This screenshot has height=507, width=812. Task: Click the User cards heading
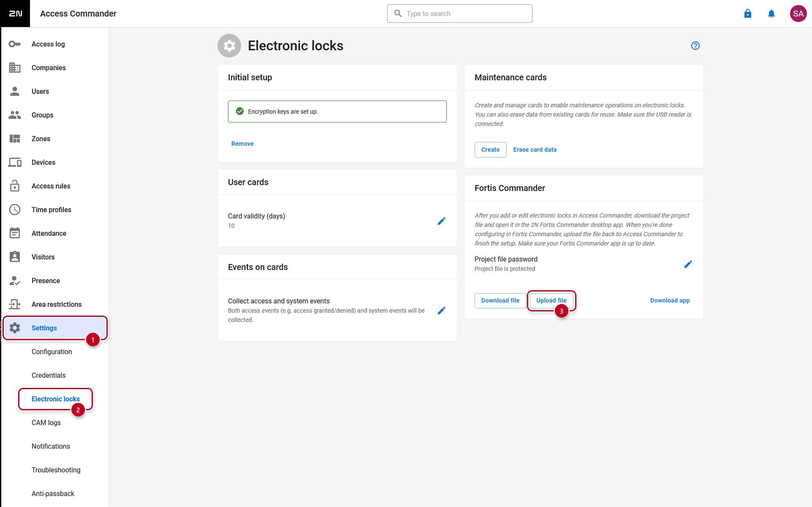coord(248,182)
